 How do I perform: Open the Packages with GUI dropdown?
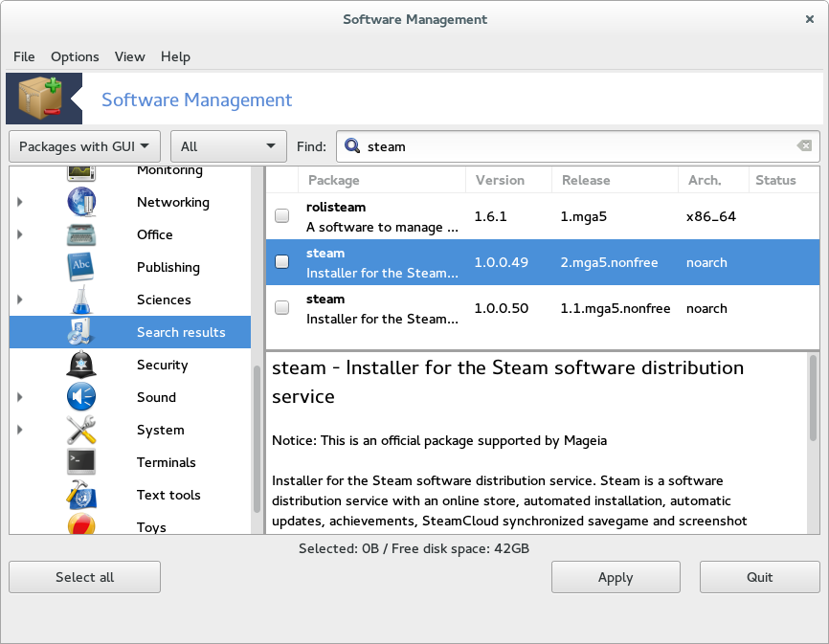[x=85, y=146]
